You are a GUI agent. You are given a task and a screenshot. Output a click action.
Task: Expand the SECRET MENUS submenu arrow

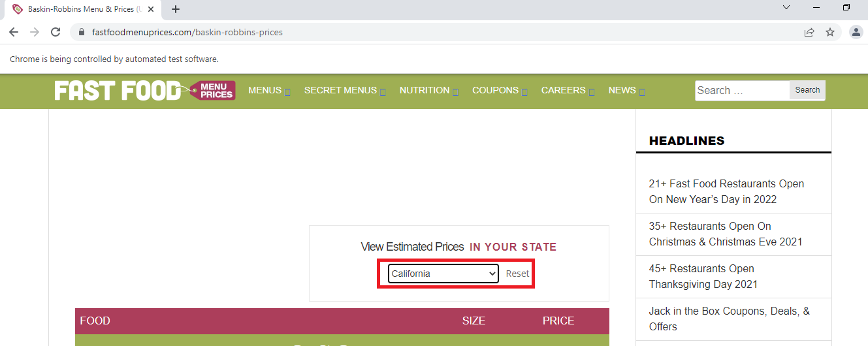tap(383, 92)
